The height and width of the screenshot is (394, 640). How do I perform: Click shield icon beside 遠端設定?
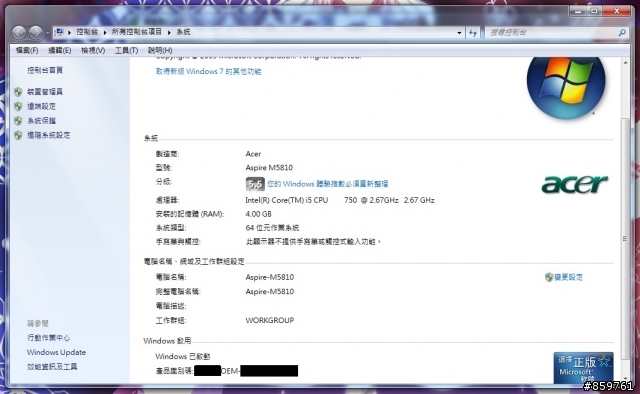tap(18, 106)
